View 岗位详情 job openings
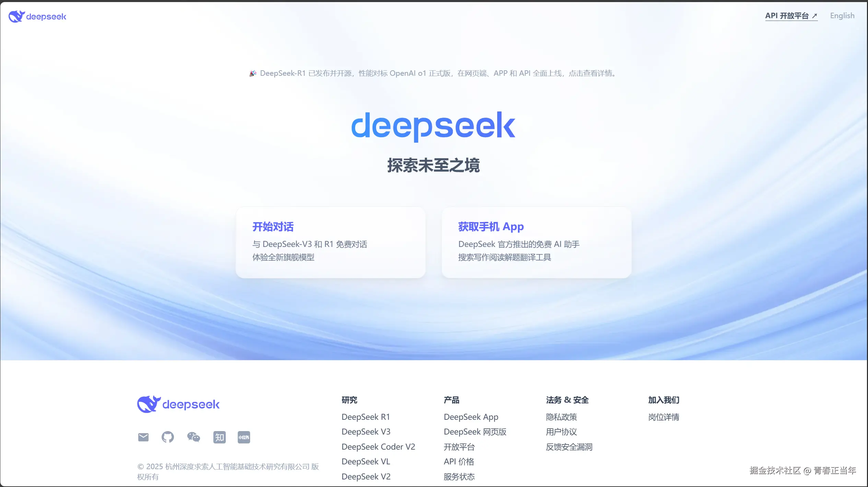 pyautogui.click(x=664, y=417)
